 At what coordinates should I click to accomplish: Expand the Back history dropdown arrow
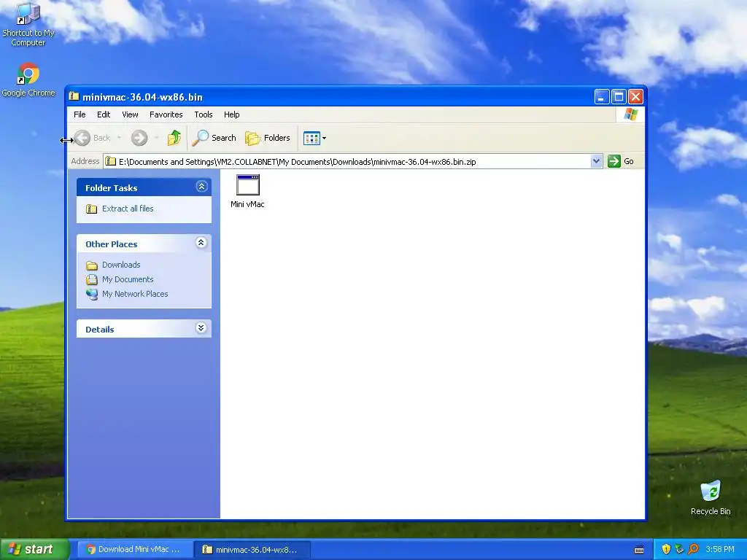[119, 138]
